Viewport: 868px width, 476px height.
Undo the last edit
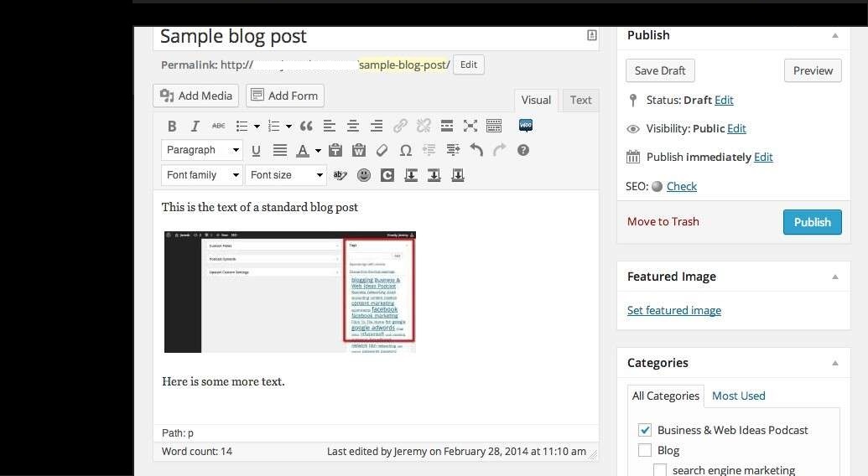(476, 150)
